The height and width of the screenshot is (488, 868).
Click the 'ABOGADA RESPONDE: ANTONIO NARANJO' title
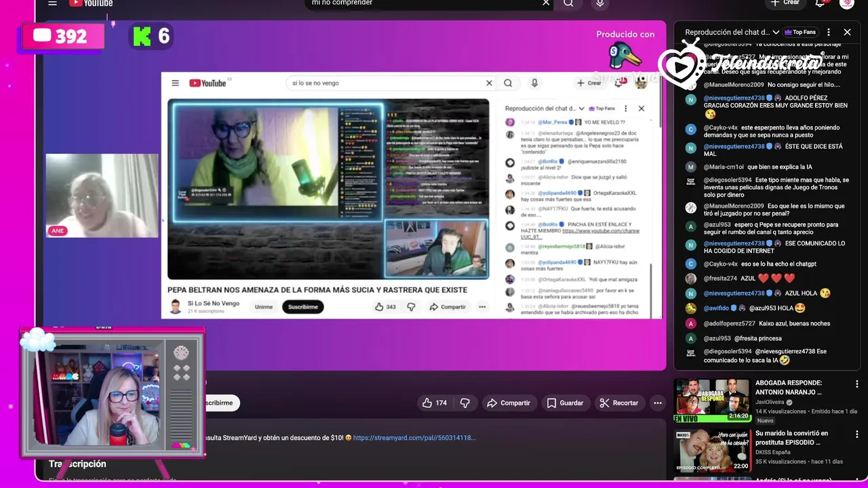[x=789, y=387]
